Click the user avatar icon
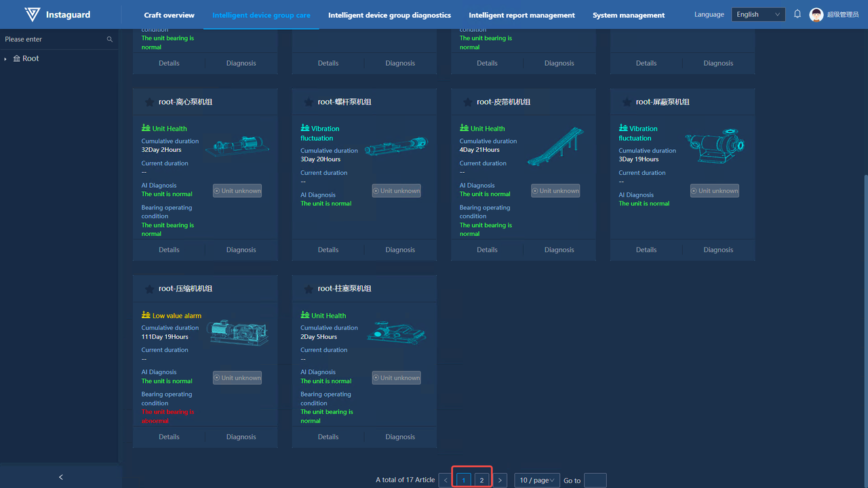Image resolution: width=868 pixels, height=488 pixels. pos(816,15)
